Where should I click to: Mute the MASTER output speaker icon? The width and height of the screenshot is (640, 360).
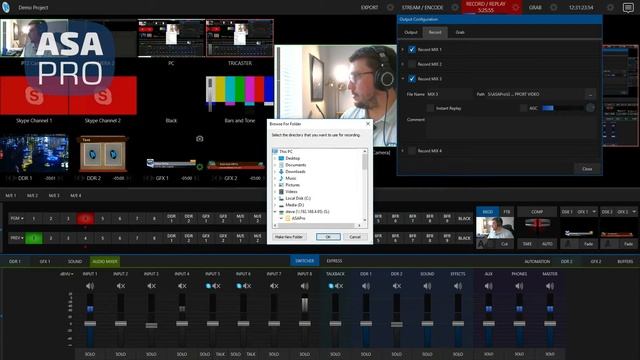tap(550, 286)
